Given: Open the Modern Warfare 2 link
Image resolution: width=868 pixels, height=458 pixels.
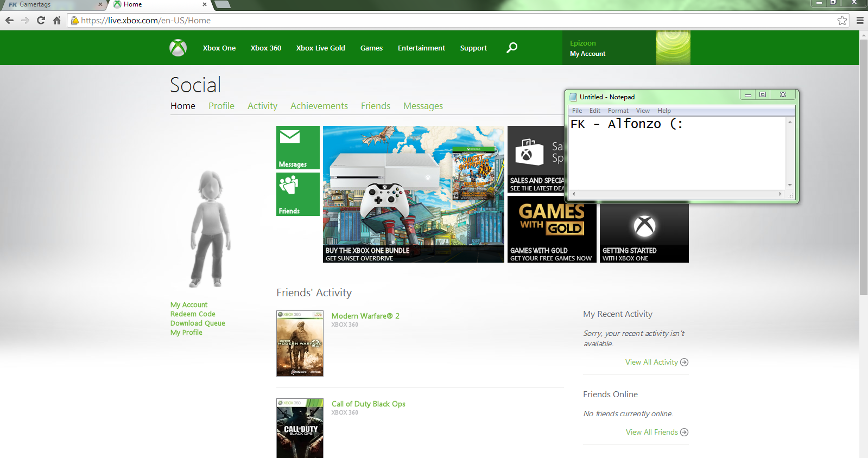Looking at the screenshot, I should 365,316.
